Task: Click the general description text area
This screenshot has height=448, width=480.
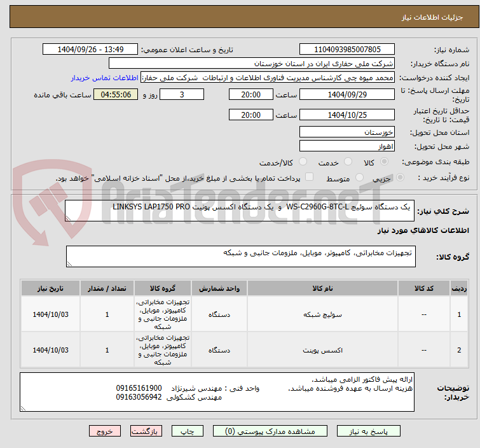Action: [x=240, y=211]
